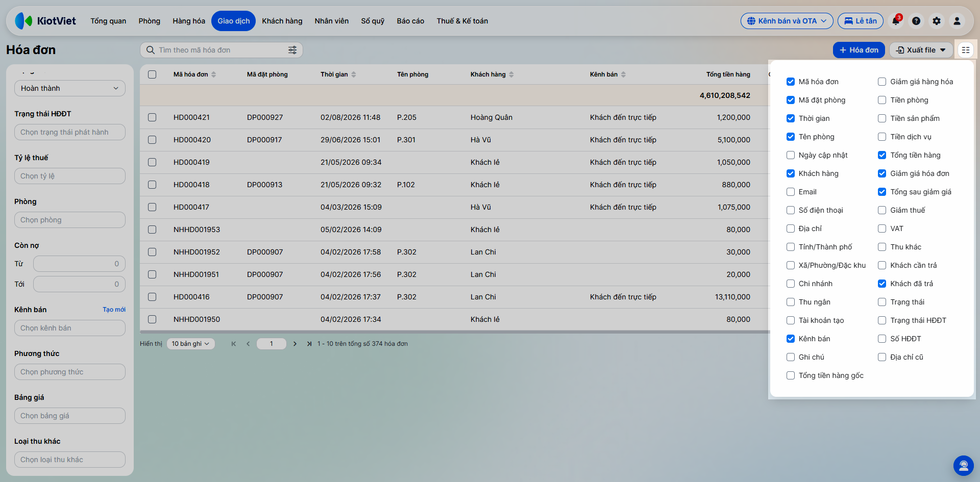Select the NHHD001953 row checkbox
The image size is (980, 482).
coord(152,230)
